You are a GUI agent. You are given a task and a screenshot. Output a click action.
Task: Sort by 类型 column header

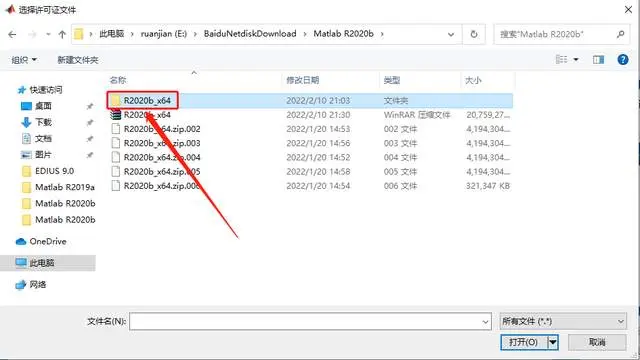tap(392, 80)
